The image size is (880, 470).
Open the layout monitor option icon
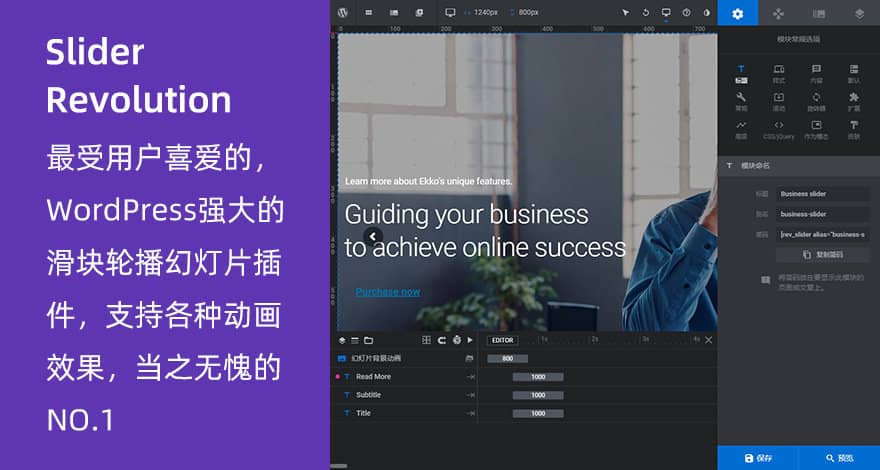pyautogui.click(x=779, y=74)
